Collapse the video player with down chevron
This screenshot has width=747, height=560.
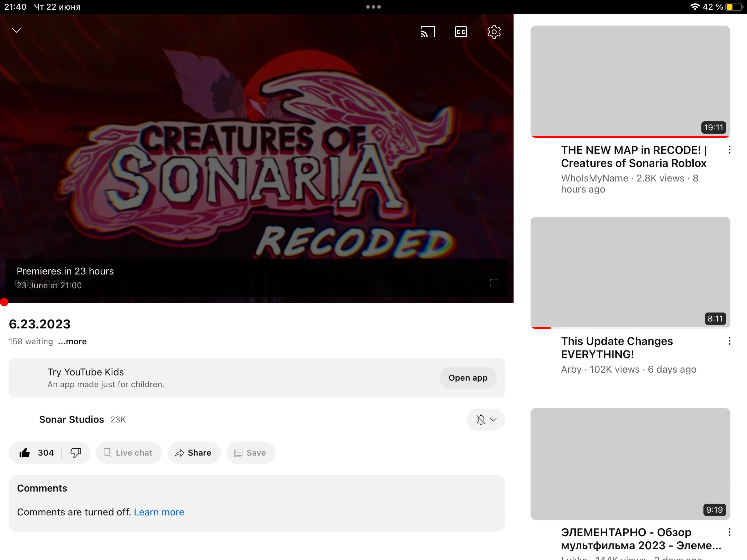coord(16,30)
